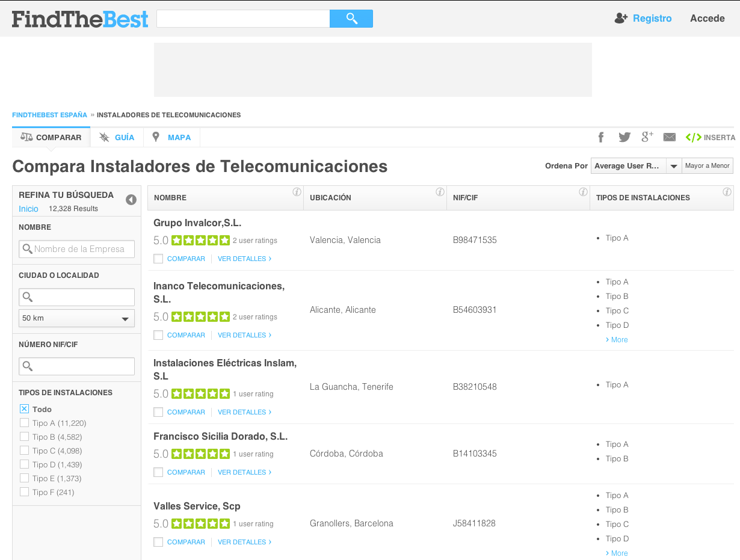Switch to the Guía tab
This screenshot has height=560, width=740.
pos(117,137)
